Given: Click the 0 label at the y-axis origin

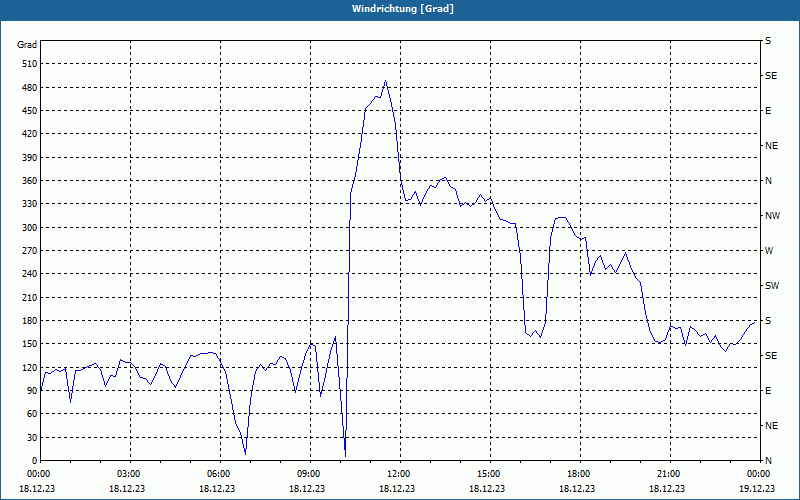Looking at the screenshot, I should tap(35, 461).
